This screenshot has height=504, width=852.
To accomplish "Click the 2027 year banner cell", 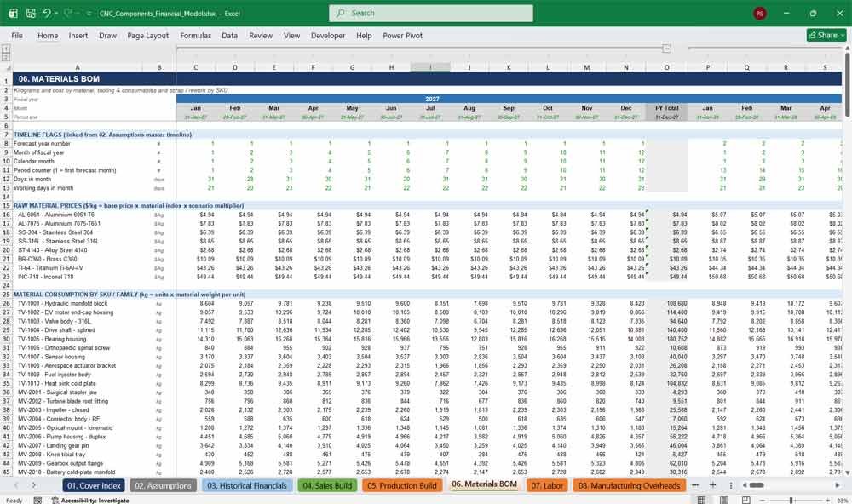I will point(432,99).
